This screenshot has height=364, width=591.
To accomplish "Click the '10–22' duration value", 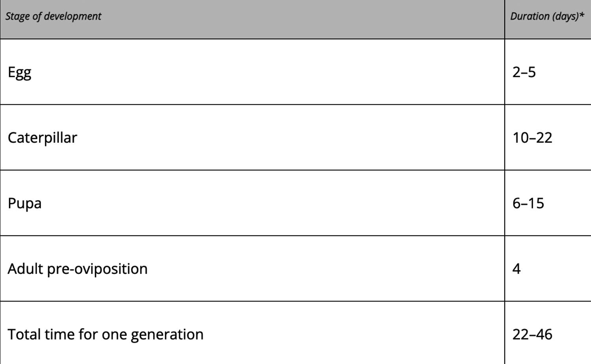I will point(532,137).
